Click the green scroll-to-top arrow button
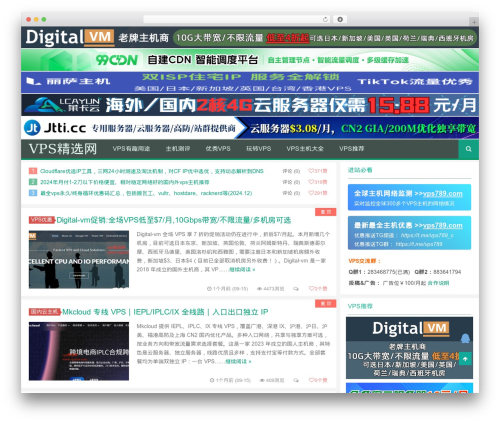The image size is (500, 423). [465, 359]
